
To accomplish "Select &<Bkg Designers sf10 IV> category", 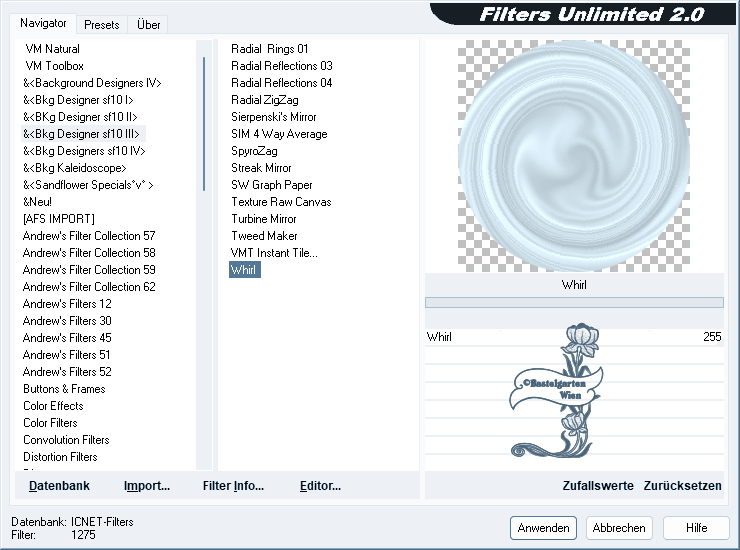I will click(x=84, y=151).
